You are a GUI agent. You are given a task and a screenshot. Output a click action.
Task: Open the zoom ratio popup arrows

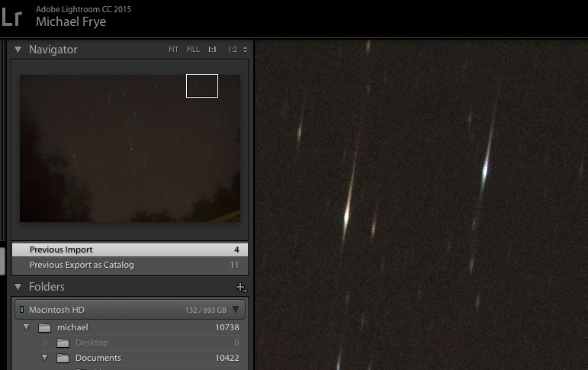pos(245,50)
